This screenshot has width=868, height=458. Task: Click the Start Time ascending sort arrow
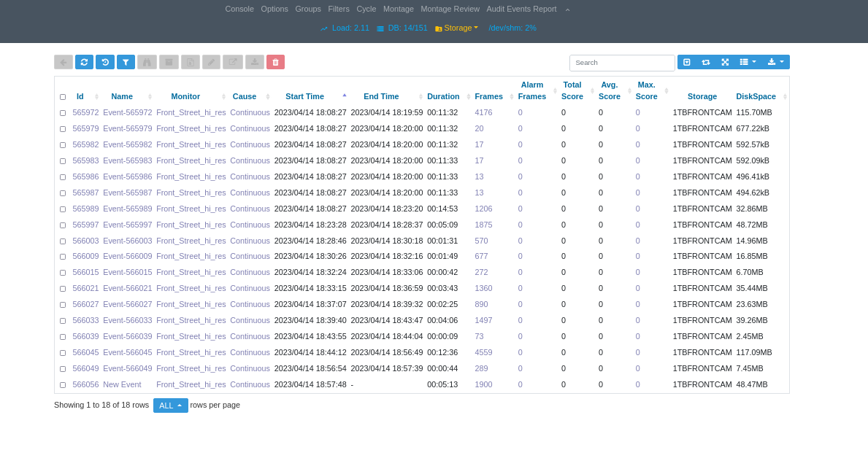[345, 96]
